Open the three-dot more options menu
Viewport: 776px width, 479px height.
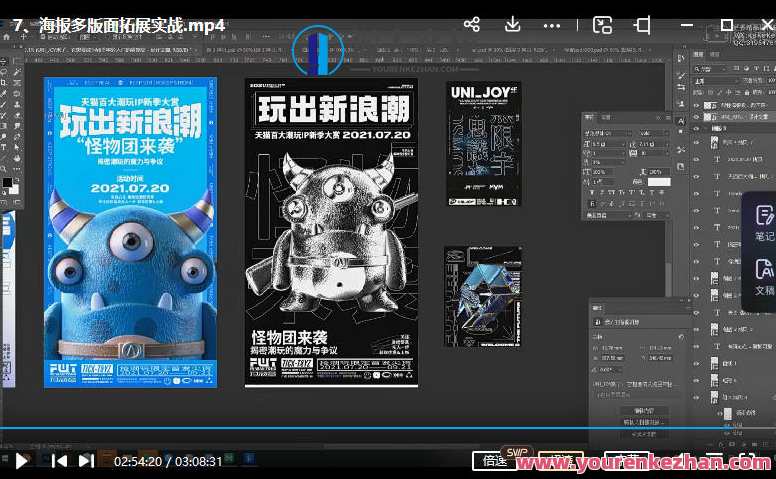click(552, 26)
